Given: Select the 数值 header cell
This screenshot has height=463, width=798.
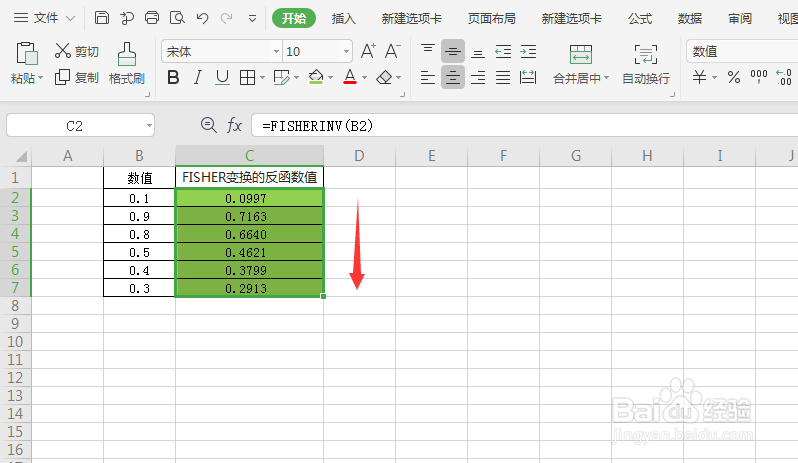Looking at the screenshot, I should point(139,178).
